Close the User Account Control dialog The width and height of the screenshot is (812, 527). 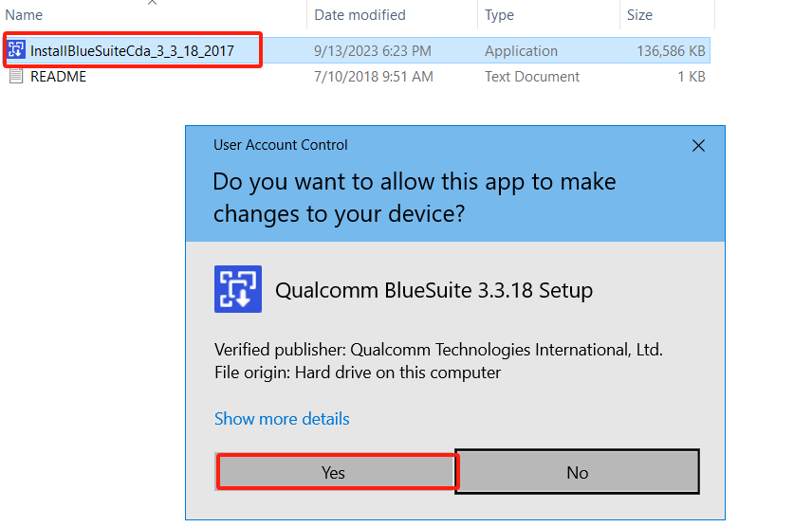tap(698, 146)
